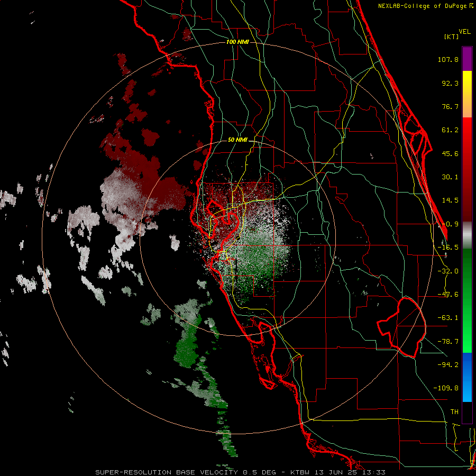Screen dimensions: 476x476
Task: Click the -47.6 velocity scale value
Action: (448, 295)
